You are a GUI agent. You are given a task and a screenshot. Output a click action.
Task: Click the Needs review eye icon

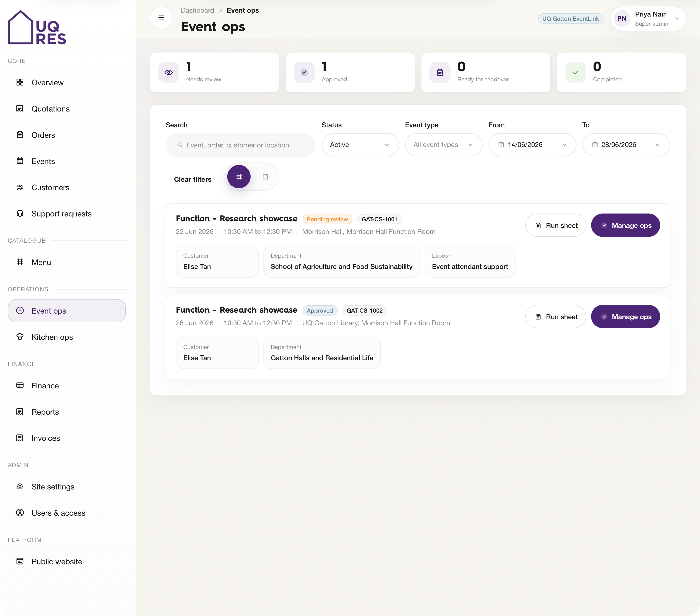click(x=168, y=72)
